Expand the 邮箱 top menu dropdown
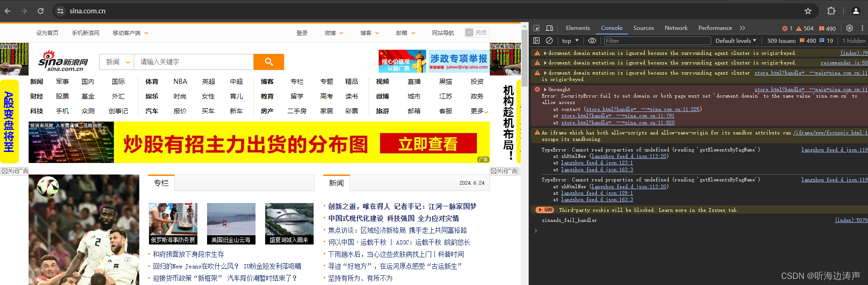Viewport: 868px width, 285px height. [x=406, y=33]
